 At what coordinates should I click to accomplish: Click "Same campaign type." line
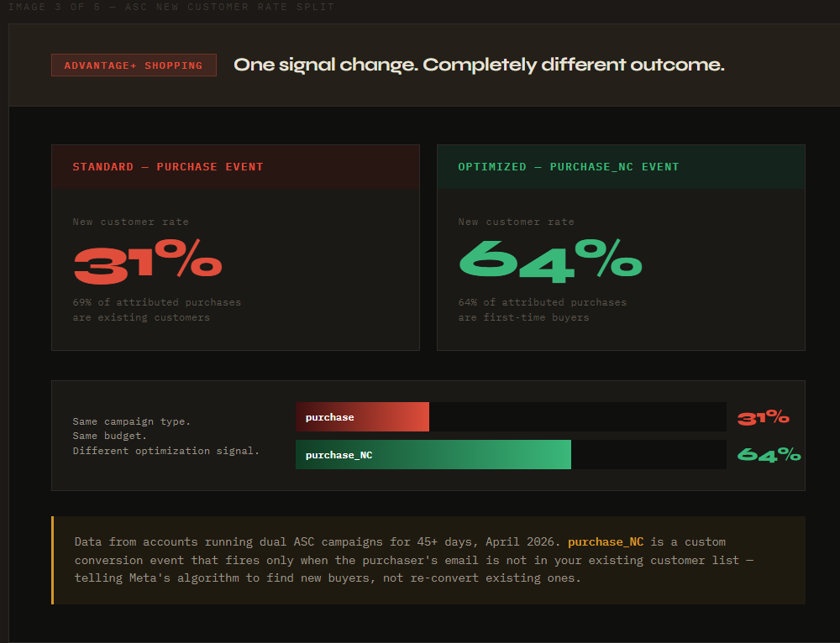pyautogui.click(x=132, y=422)
